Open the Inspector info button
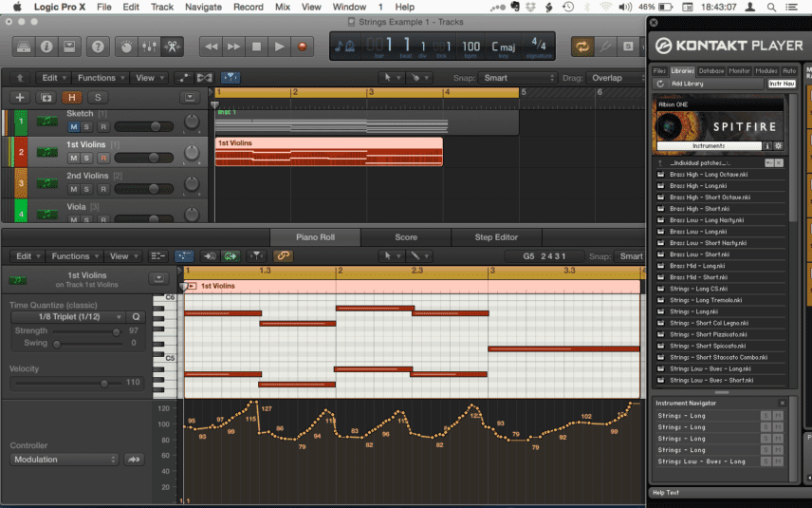Viewport: 812px width, 508px height. (x=46, y=47)
